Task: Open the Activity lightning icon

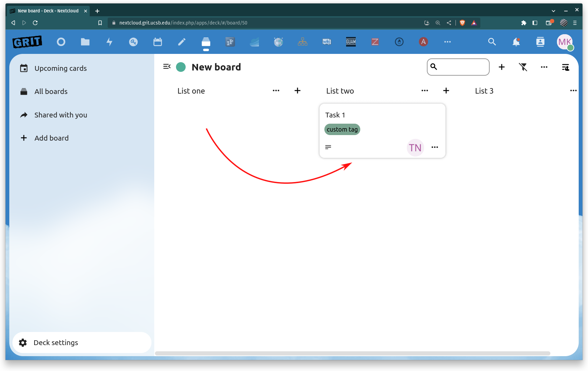Action: [109, 42]
